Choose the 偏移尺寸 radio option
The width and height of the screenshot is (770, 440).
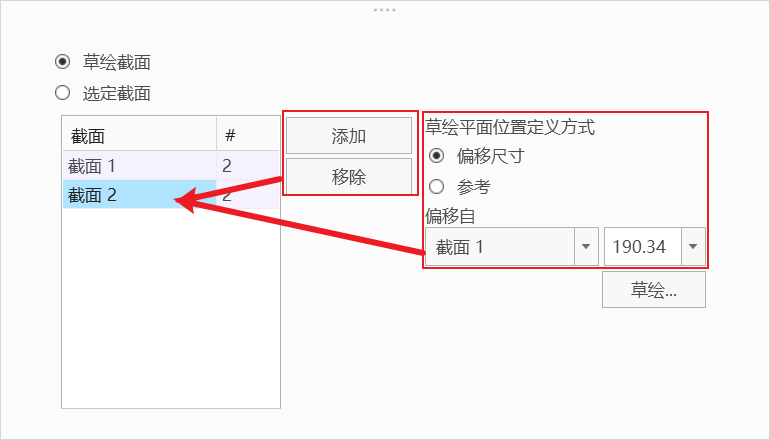[x=436, y=156]
